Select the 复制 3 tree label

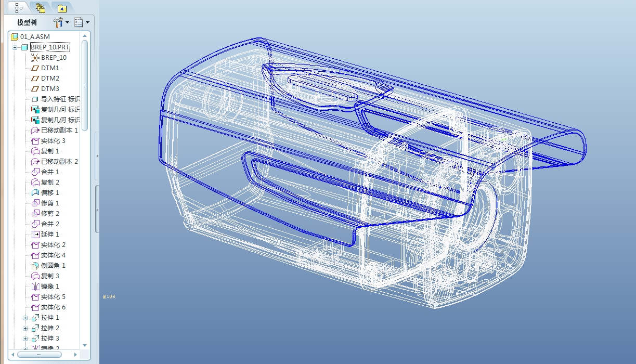tap(50, 276)
